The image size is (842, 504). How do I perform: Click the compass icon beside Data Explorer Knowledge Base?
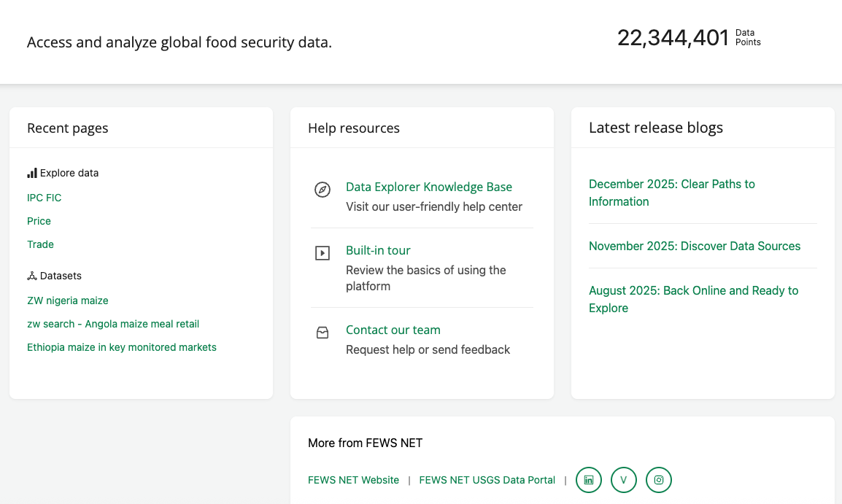click(x=322, y=190)
